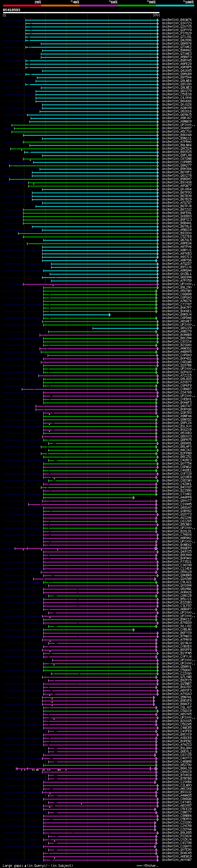Select hit label UniRef100_B9L290
This screenshot has height=868, width=197.
tap(177, 287)
